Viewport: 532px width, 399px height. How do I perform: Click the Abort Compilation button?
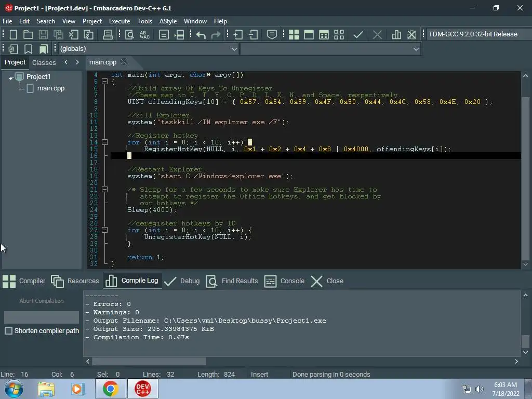point(42,301)
